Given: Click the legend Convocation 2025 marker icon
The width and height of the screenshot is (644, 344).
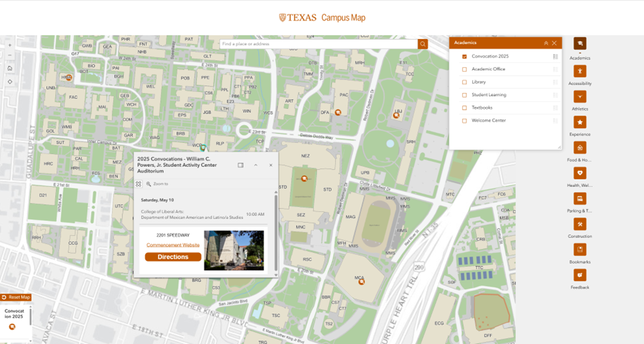Looking at the screenshot, I should [12, 327].
